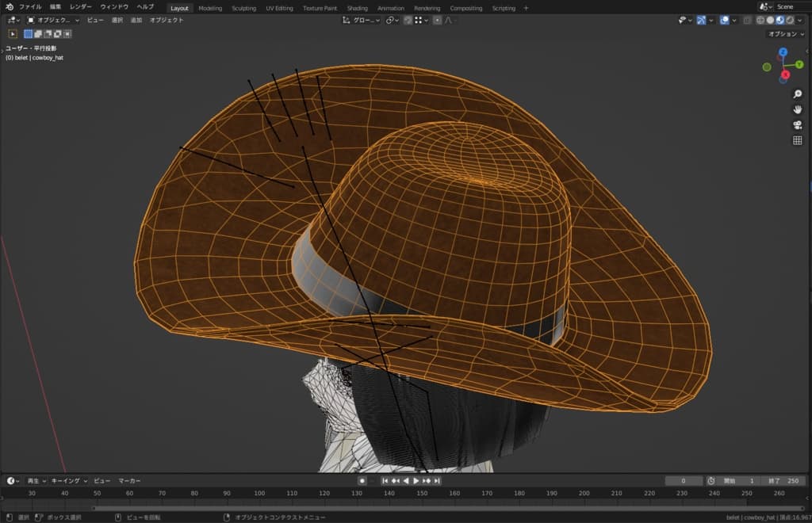This screenshot has height=523, width=812.
Task: Toggle X-ray view mode
Action: [x=746, y=20]
